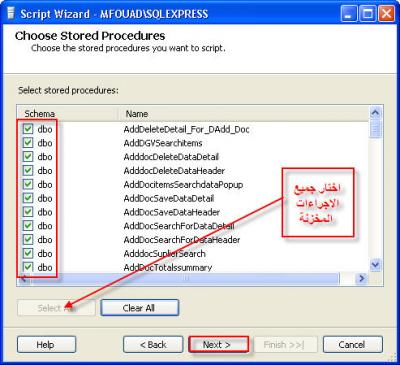Image resolution: width=400 pixels, height=365 pixels.
Task: Uncheck the AddDocSearchForDataHeader checkbox
Action: click(x=28, y=240)
